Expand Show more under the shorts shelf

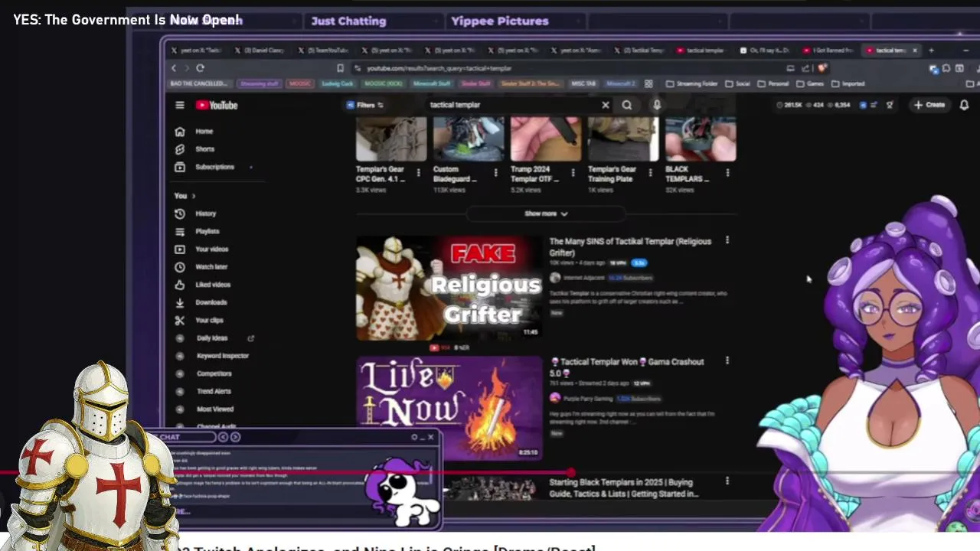point(546,214)
